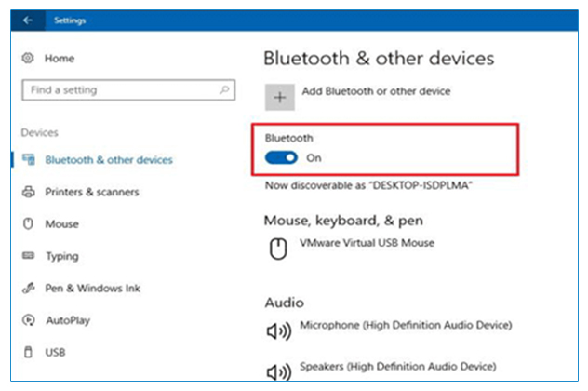Click the search magnifier icon

pos(224,89)
